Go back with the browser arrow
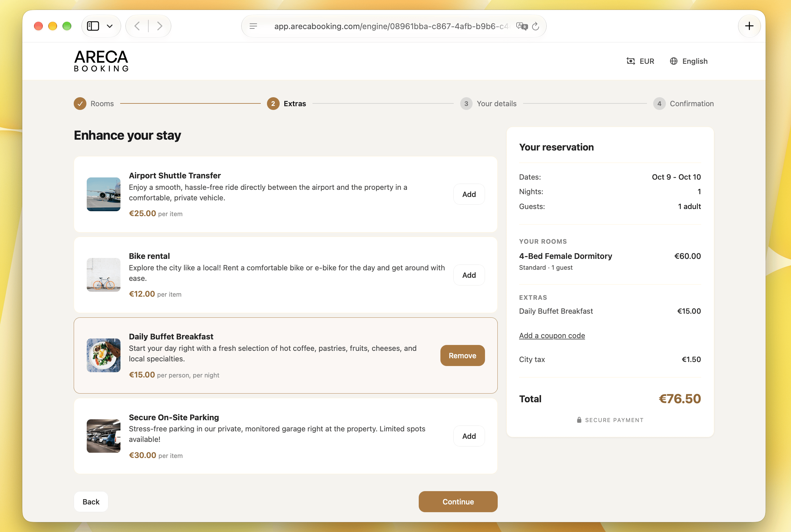 137,26
